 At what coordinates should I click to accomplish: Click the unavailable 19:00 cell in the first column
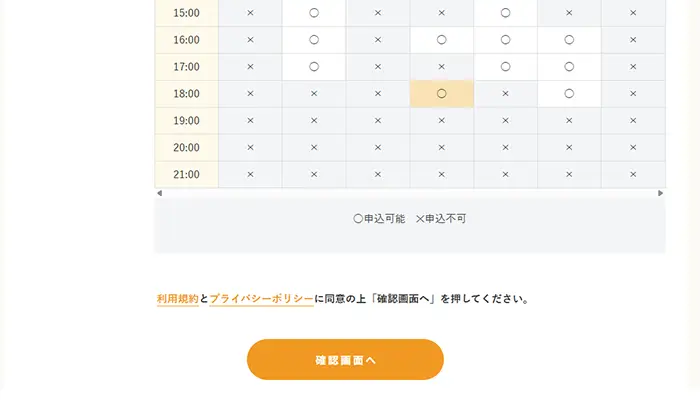[250, 121]
